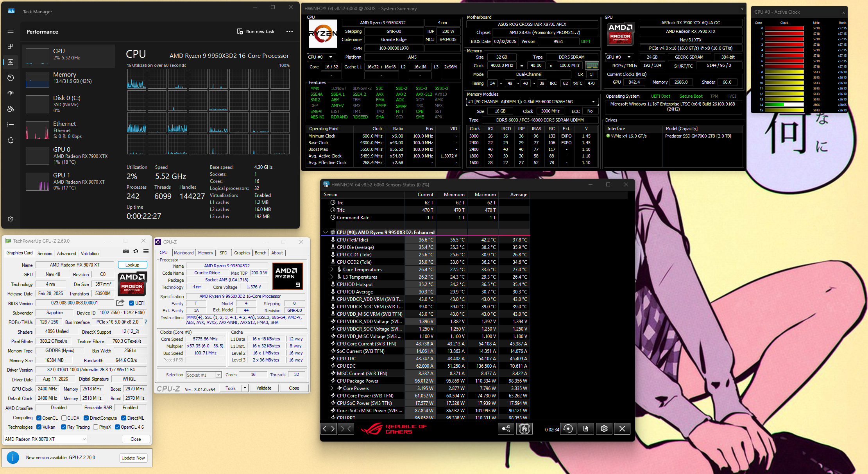Click HWiNFO sensors expand columns arrows
Image resolution: width=868 pixels, height=474 pixels.
tap(328, 429)
